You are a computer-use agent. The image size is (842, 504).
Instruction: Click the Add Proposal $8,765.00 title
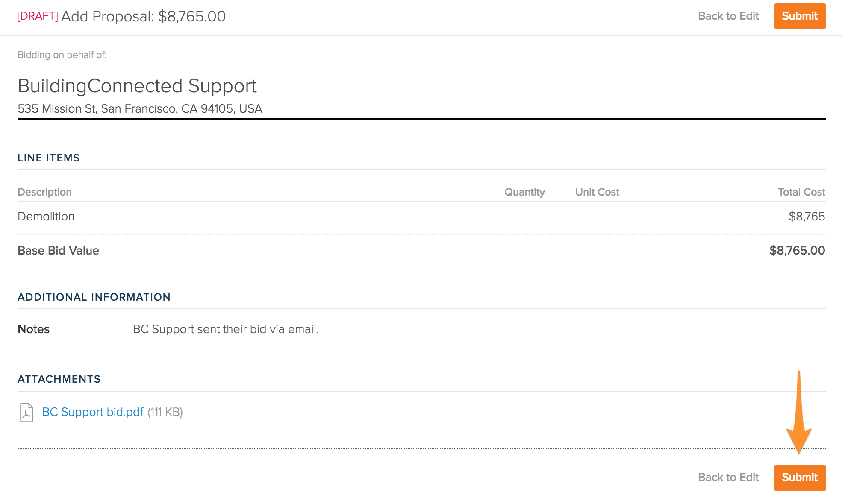click(x=143, y=16)
